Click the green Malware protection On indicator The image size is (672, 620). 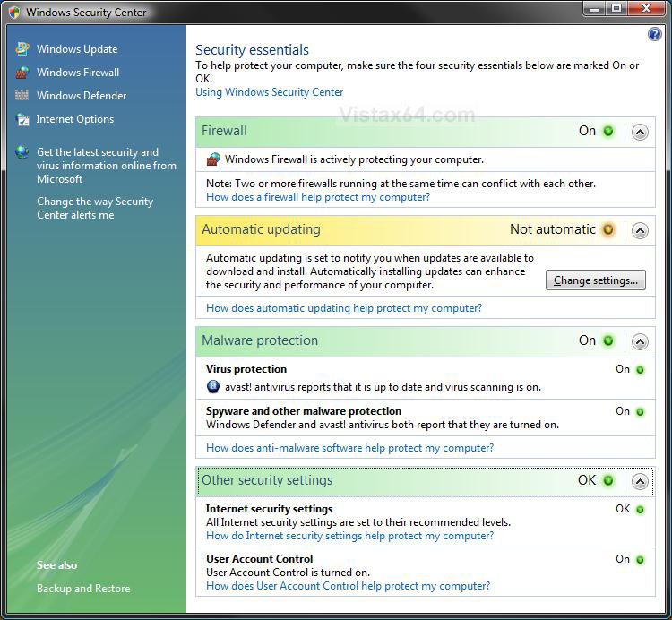point(608,341)
